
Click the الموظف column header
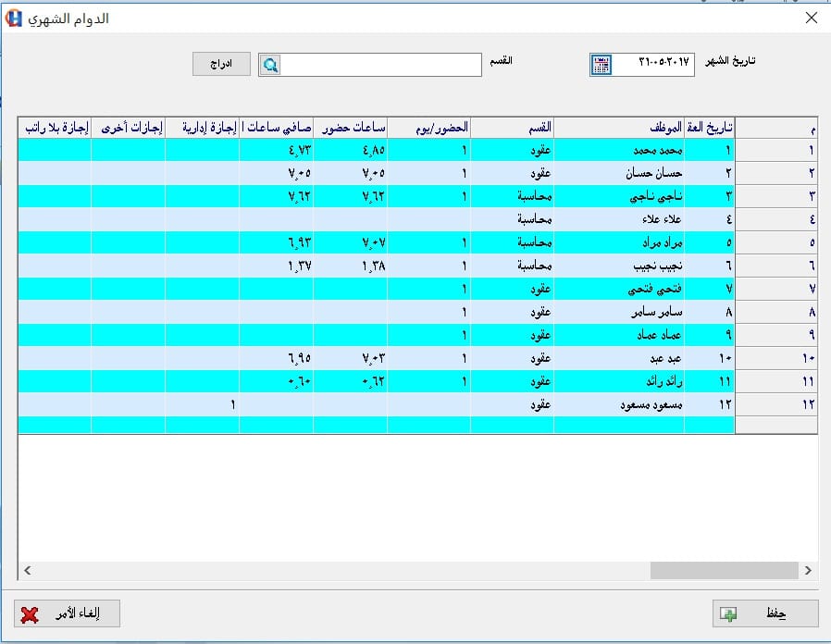pos(619,128)
